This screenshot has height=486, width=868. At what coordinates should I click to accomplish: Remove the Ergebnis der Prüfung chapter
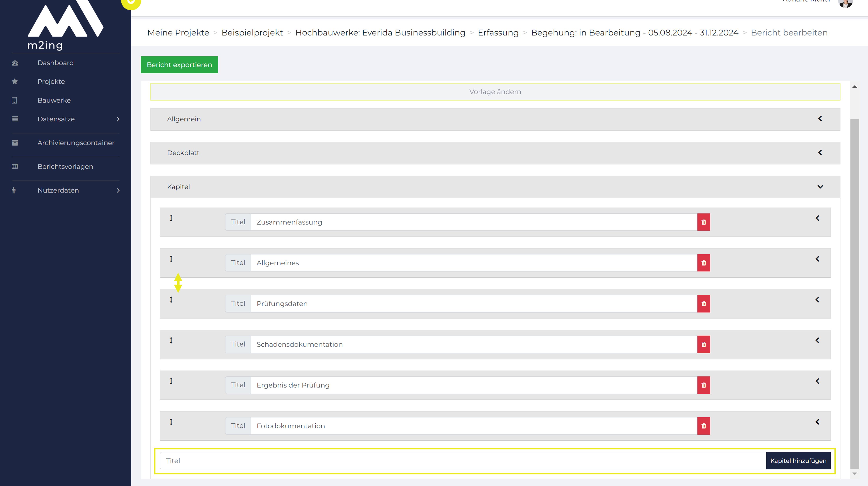[703, 385]
